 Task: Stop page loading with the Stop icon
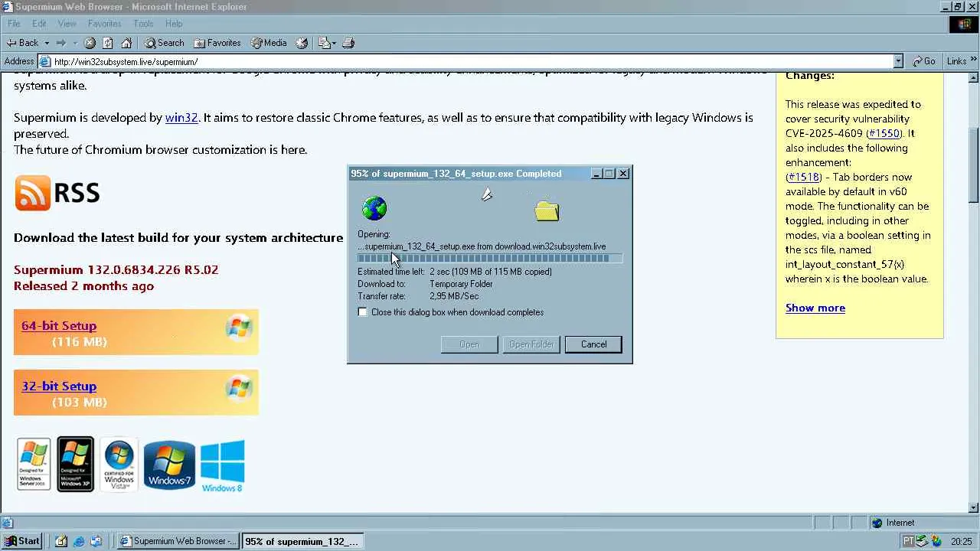coord(90,43)
